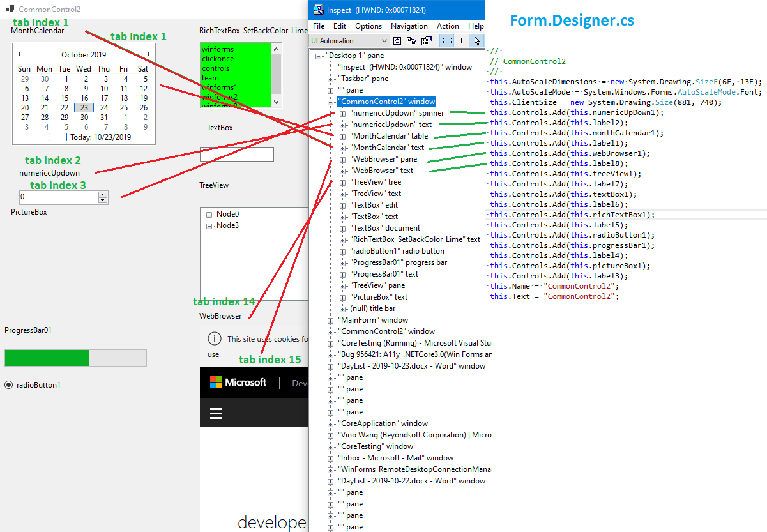Open the Help menu
This screenshot has height=532, width=767.
(x=476, y=26)
